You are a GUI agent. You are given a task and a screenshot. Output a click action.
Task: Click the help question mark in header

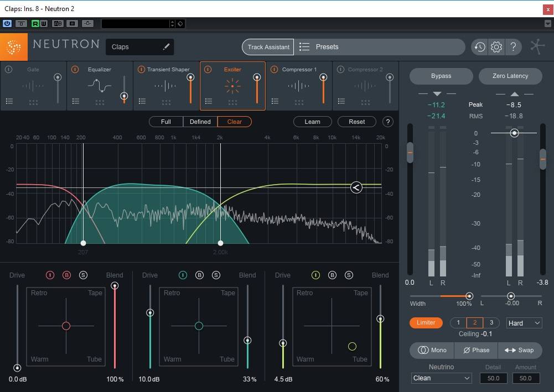click(513, 47)
